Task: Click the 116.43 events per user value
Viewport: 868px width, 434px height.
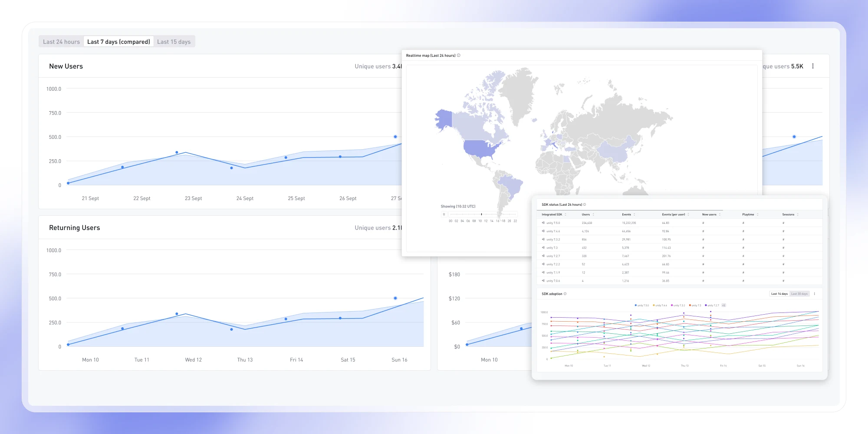Action: pyautogui.click(x=666, y=248)
